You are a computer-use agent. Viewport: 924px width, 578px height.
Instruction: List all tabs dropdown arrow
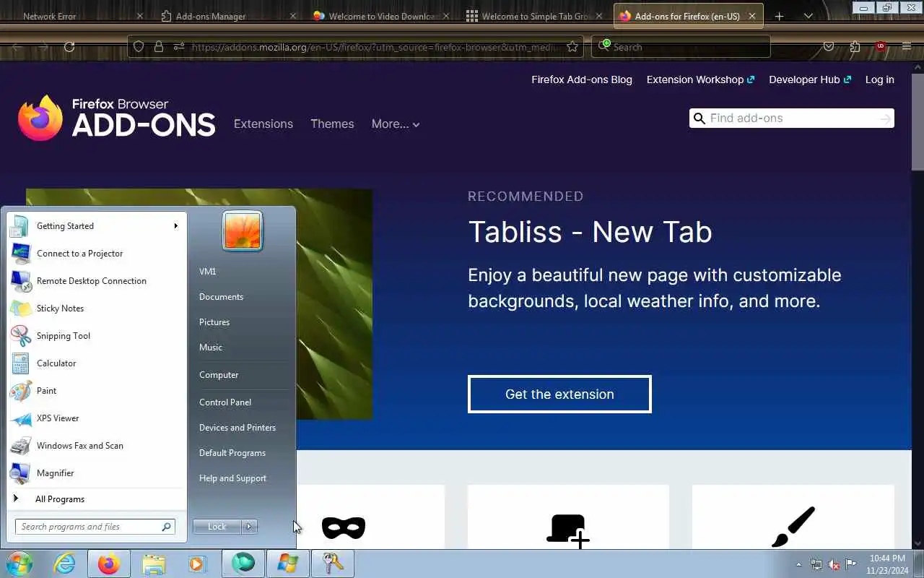tap(808, 16)
